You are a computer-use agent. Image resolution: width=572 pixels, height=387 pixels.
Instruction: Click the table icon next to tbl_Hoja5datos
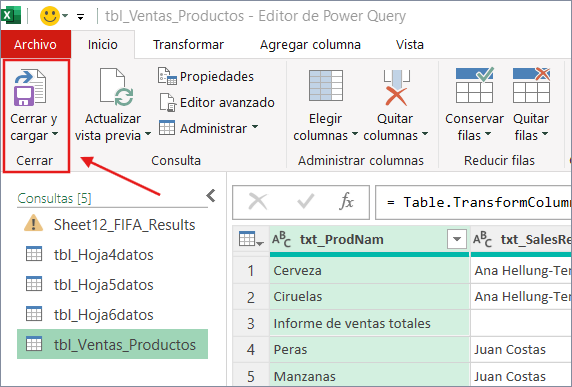(34, 284)
